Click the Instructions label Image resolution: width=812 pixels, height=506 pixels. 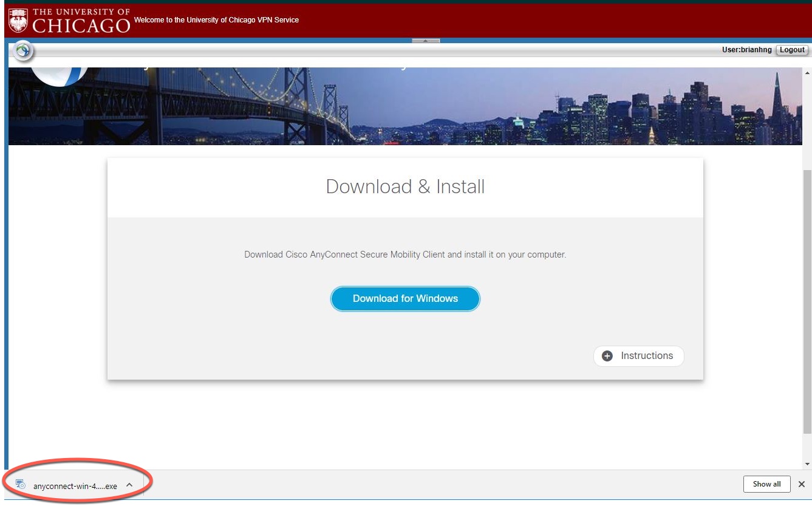pyautogui.click(x=646, y=356)
